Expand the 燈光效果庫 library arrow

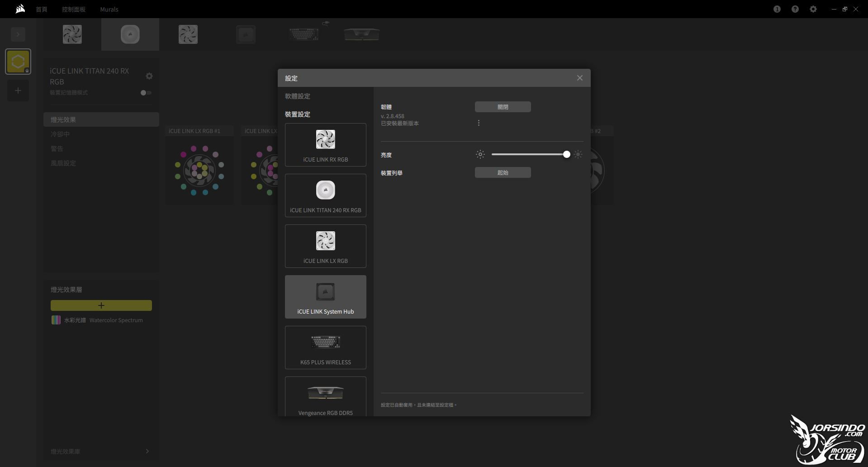(x=147, y=451)
